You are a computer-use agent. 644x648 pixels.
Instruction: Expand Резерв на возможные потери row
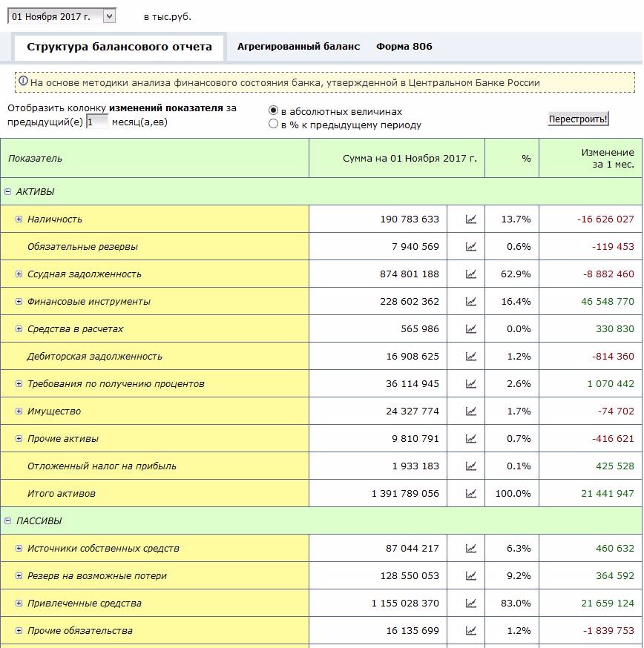click(x=19, y=575)
